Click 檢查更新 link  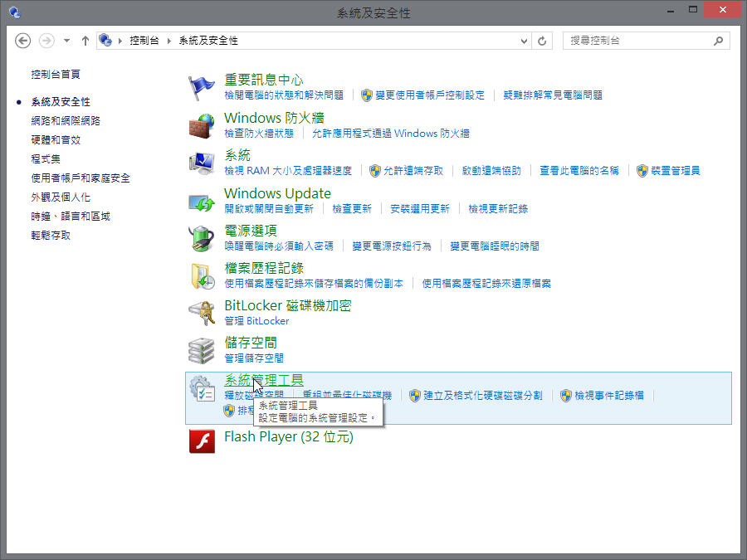(352, 208)
